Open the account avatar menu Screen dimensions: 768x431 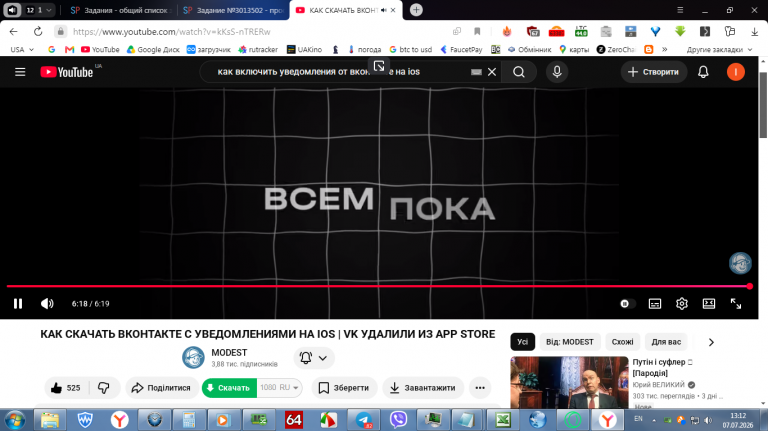(x=735, y=72)
